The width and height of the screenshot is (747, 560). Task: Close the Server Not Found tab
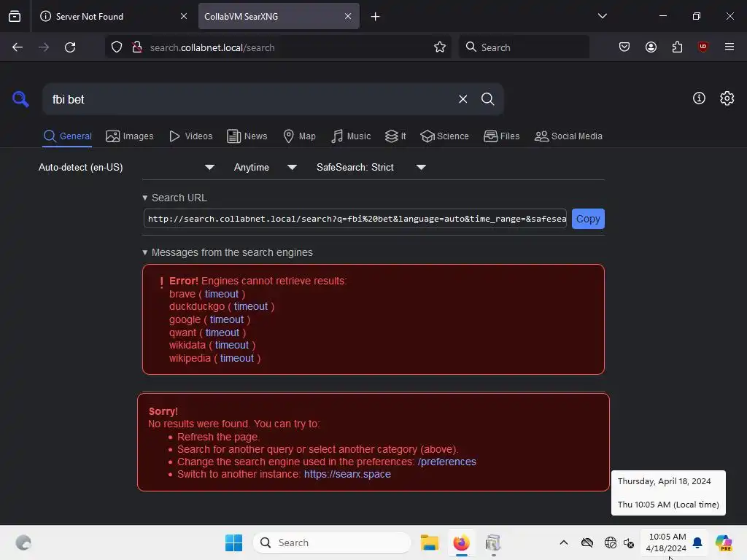pos(184,16)
